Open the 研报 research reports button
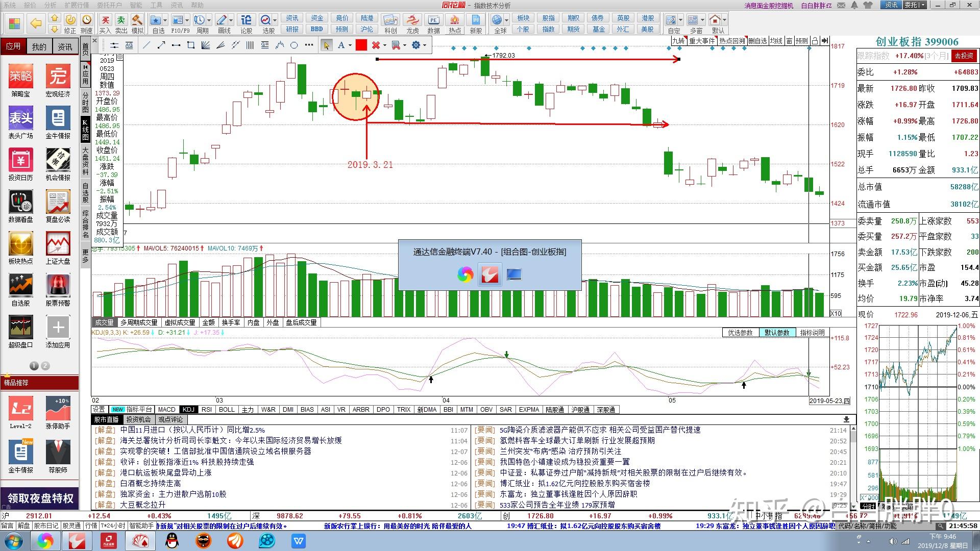 292,29
